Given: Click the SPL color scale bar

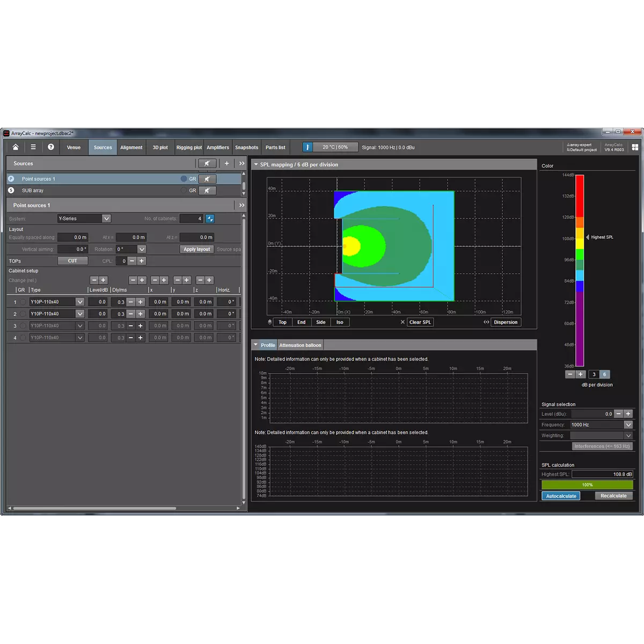Looking at the screenshot, I should (580, 270).
